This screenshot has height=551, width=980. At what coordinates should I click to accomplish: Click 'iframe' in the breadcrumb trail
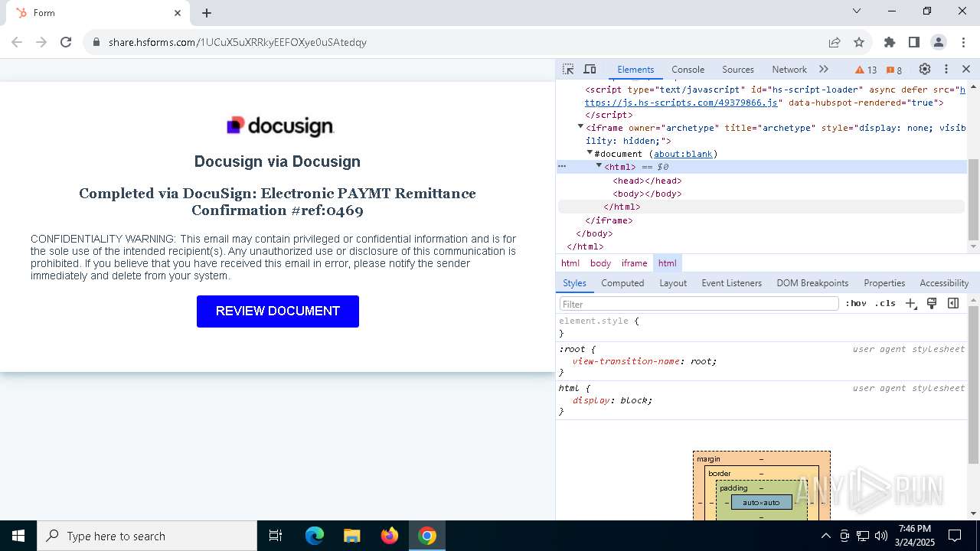(634, 263)
